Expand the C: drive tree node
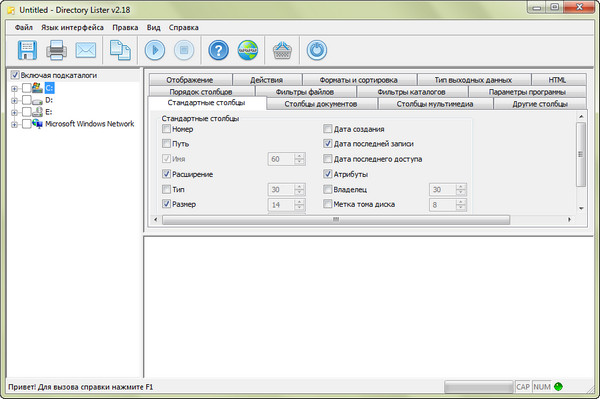This screenshot has width=600, height=399. [x=15, y=89]
